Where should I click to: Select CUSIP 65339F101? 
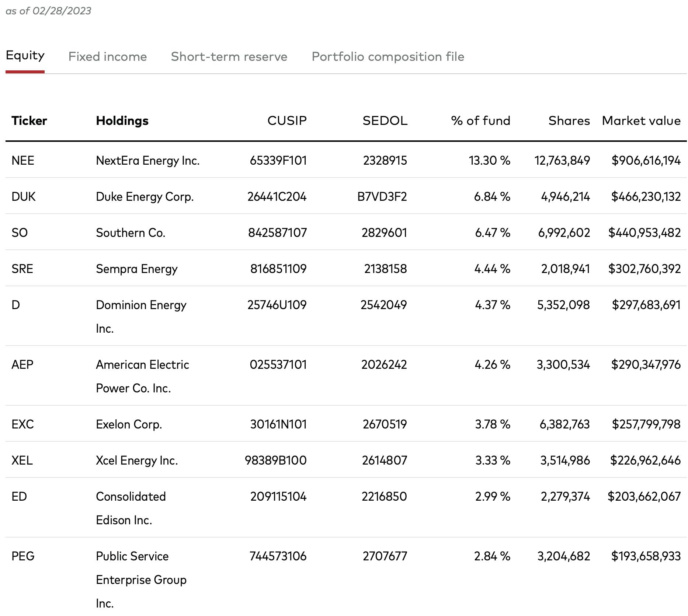pyautogui.click(x=278, y=160)
